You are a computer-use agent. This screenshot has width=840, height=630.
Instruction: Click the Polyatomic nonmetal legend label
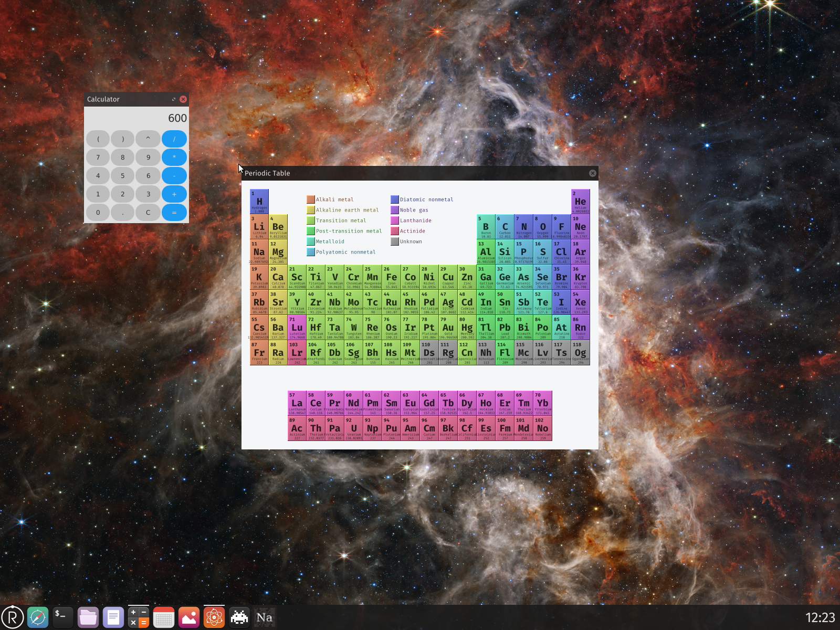point(346,252)
